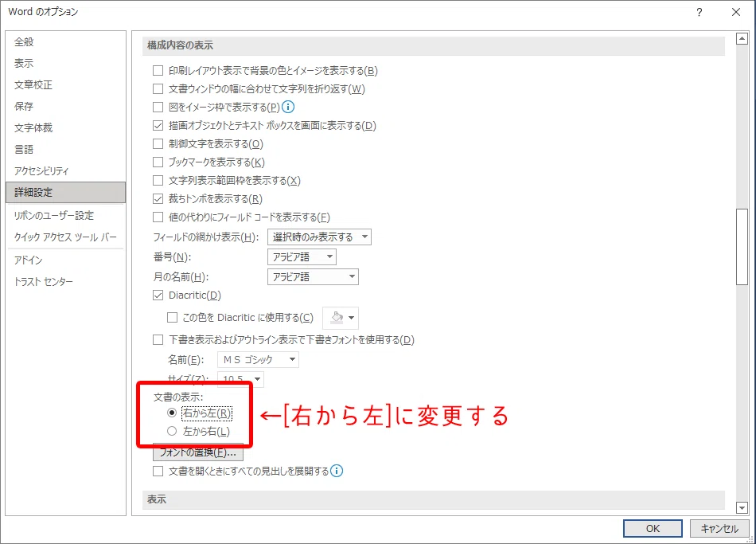The height and width of the screenshot is (544, 756).
Task: Click info icon beside 図をイメージ枠で表示する
Action: tap(288, 107)
